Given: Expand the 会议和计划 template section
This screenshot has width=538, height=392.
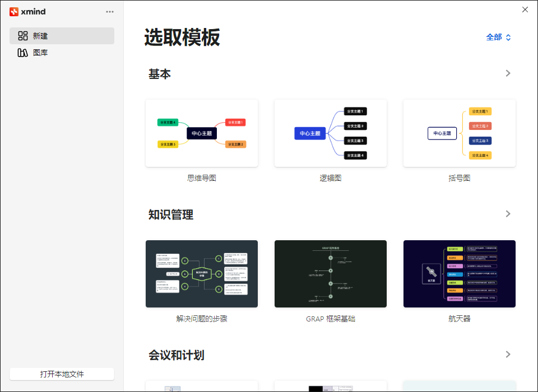Looking at the screenshot, I should [x=508, y=354].
